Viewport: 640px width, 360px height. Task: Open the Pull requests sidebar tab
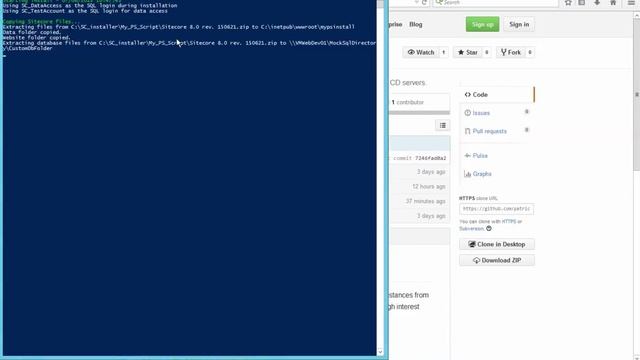pos(496,131)
